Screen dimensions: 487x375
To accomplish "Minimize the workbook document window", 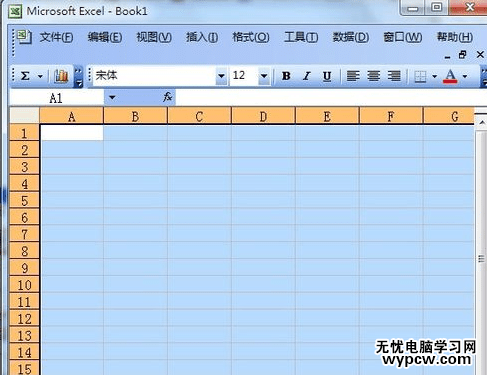I will click(447, 56).
